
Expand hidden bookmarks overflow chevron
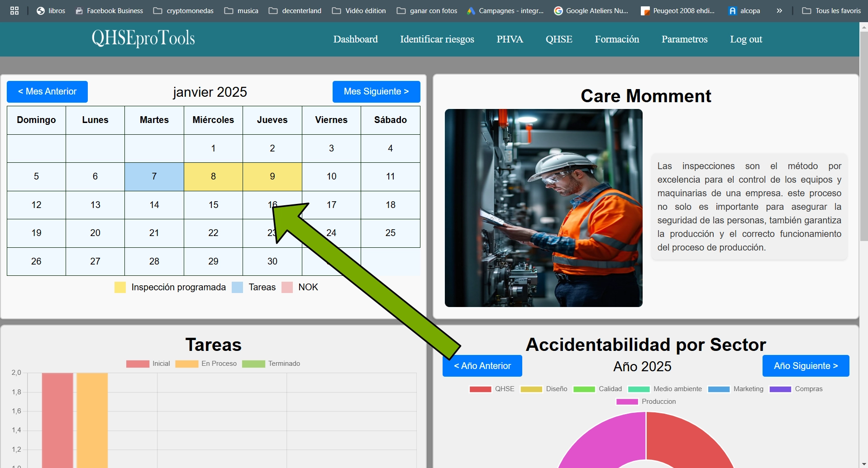779,10
